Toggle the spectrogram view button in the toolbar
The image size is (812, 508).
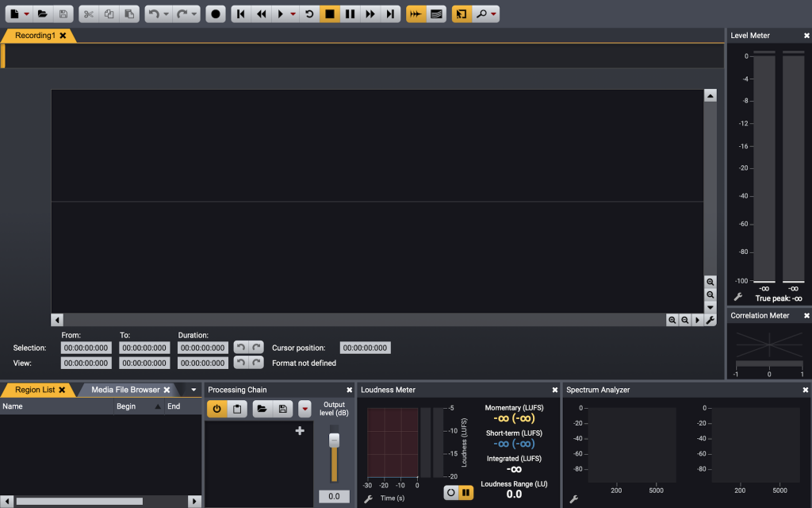tap(435, 14)
